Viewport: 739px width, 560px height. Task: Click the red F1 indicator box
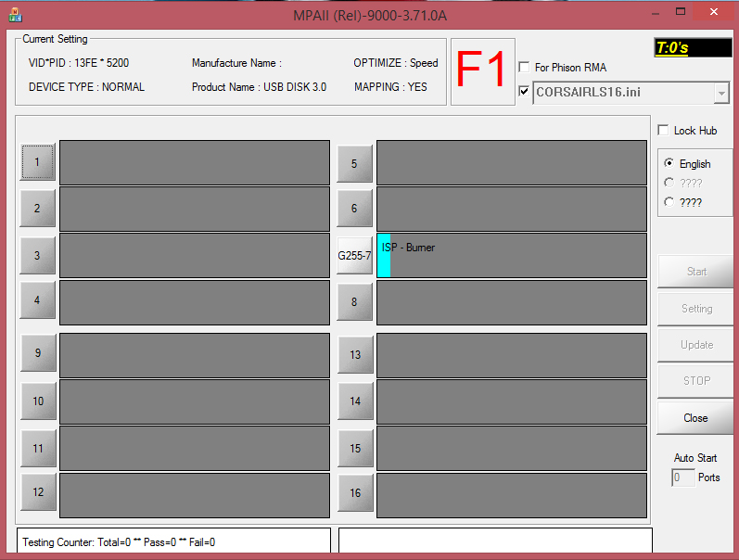pos(482,72)
